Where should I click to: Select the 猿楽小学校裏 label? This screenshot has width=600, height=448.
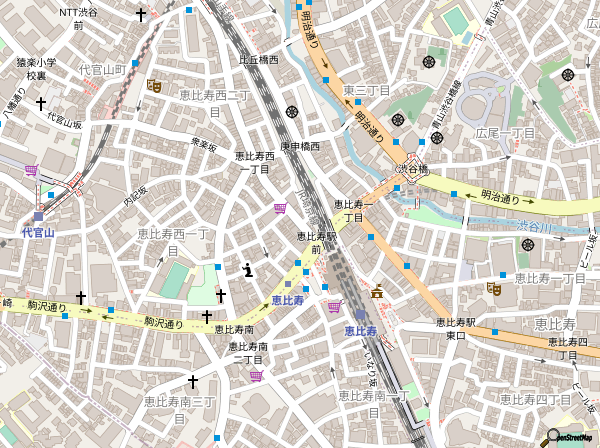37,69
